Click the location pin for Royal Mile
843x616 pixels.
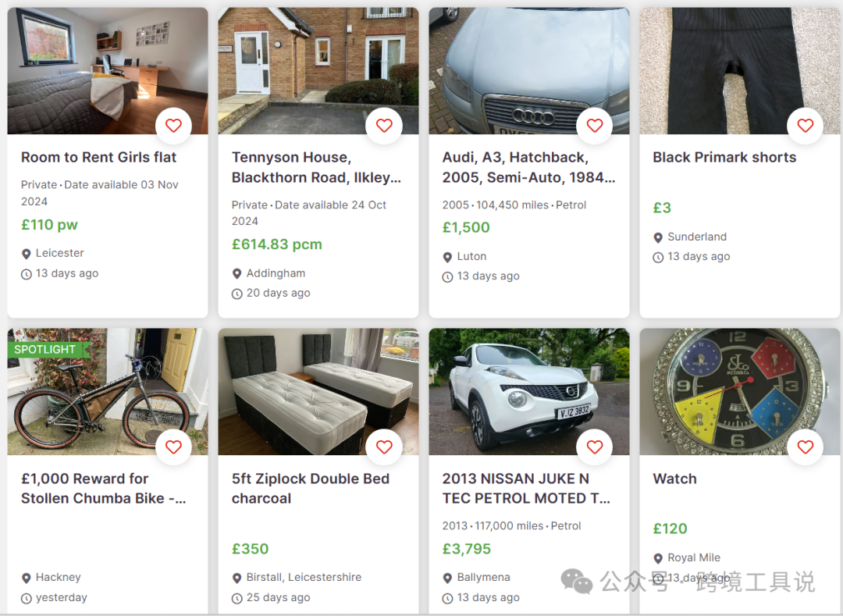[657, 557]
